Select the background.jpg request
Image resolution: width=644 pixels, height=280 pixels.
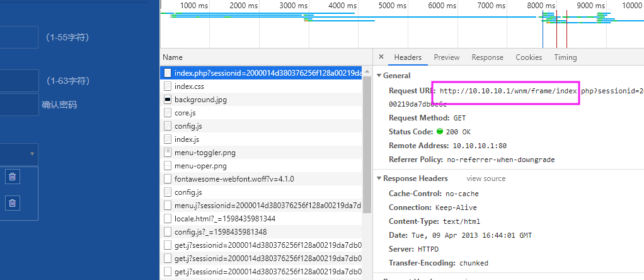[x=261, y=100]
